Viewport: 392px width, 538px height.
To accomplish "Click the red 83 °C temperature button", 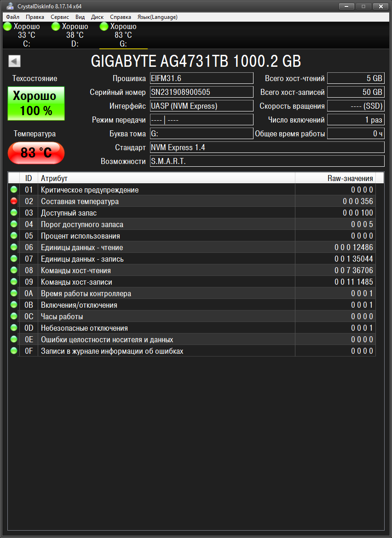I will pyautogui.click(x=36, y=152).
